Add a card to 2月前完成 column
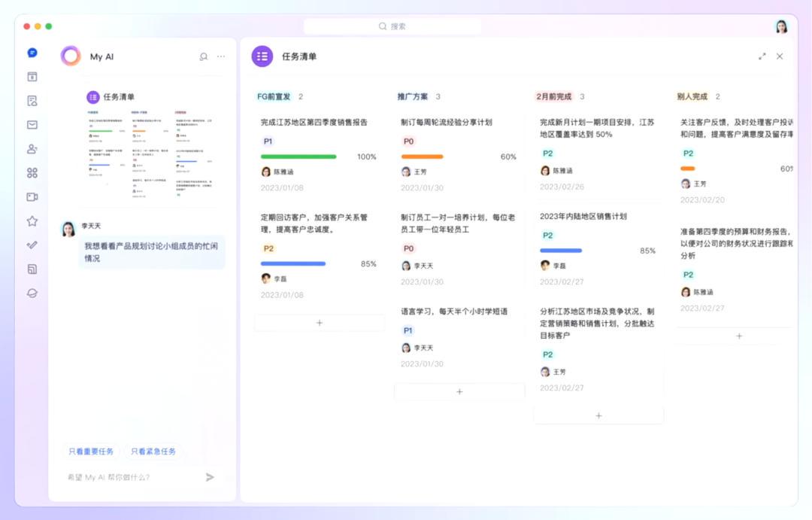 click(598, 415)
